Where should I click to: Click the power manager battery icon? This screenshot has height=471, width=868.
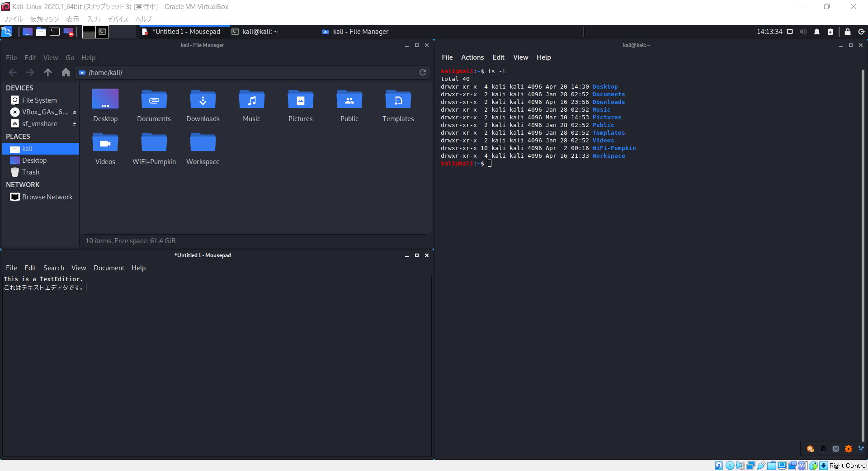(x=830, y=32)
